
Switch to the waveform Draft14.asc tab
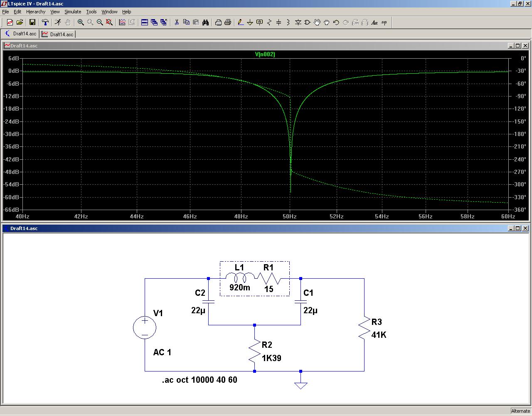click(57, 34)
